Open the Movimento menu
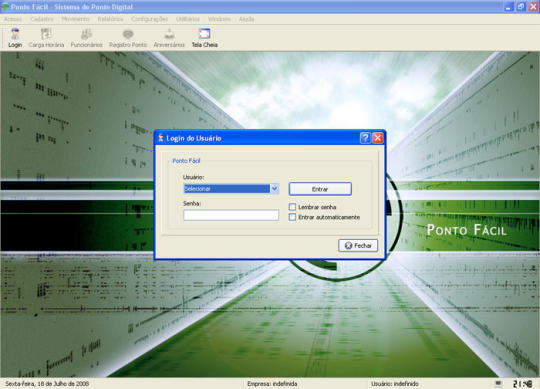This screenshot has width=540, height=389. (x=75, y=19)
